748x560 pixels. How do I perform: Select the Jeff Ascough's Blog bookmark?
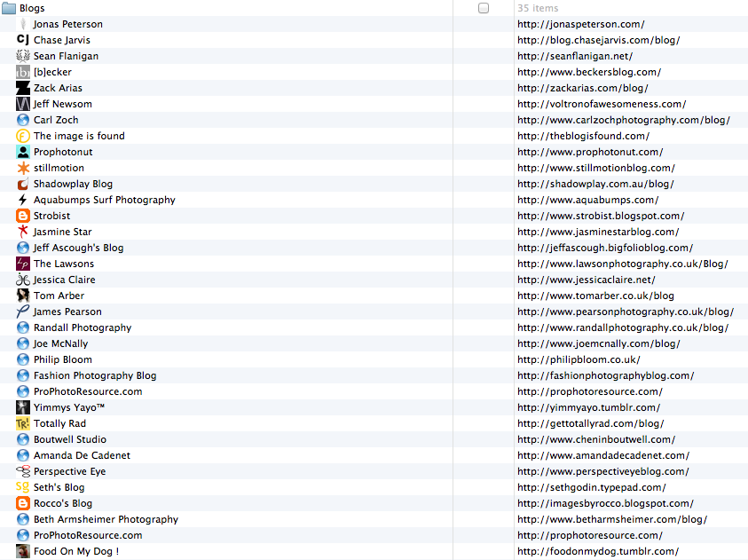[78, 248]
